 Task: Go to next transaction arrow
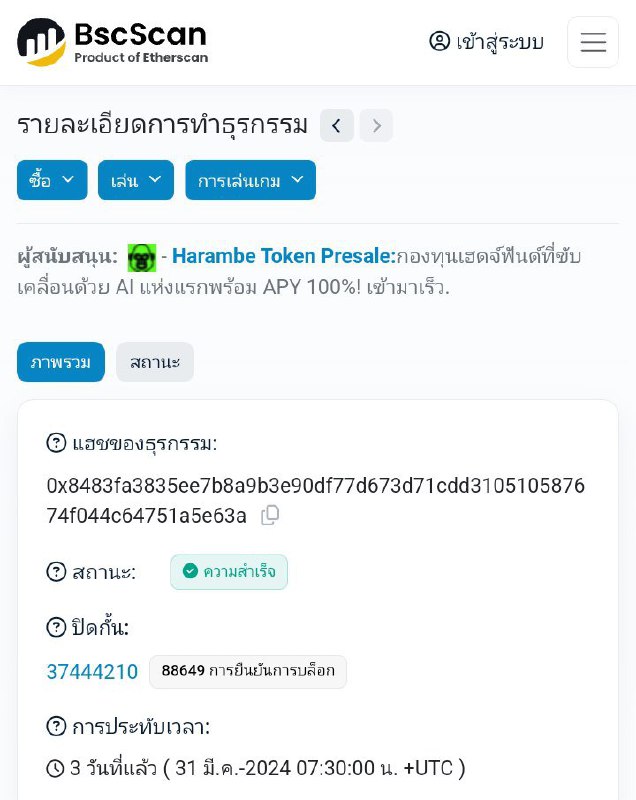[x=377, y=125]
